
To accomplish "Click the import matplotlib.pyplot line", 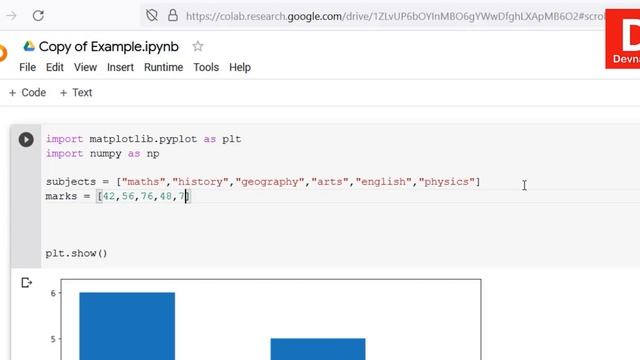I will pos(143,139).
